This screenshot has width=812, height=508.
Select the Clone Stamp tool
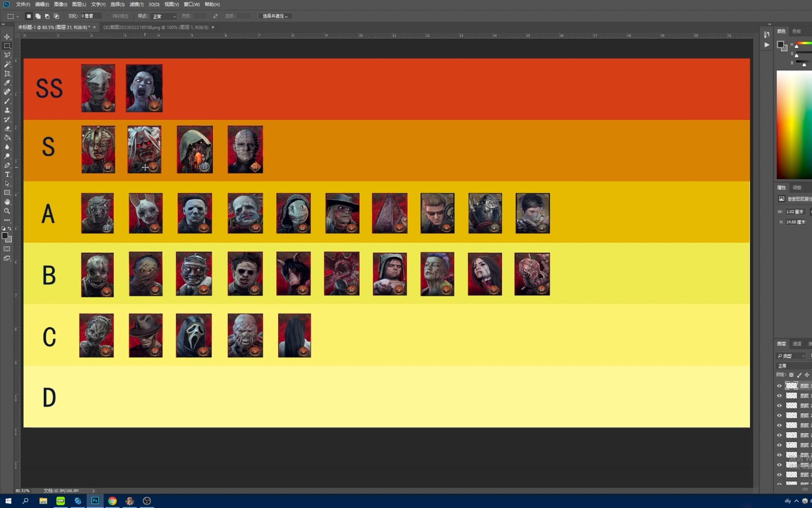(x=7, y=110)
